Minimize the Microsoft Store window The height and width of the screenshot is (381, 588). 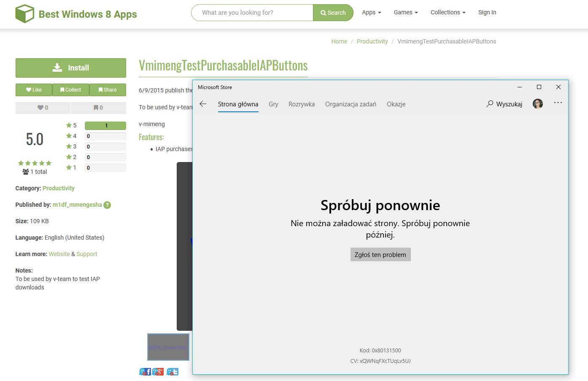coord(520,87)
